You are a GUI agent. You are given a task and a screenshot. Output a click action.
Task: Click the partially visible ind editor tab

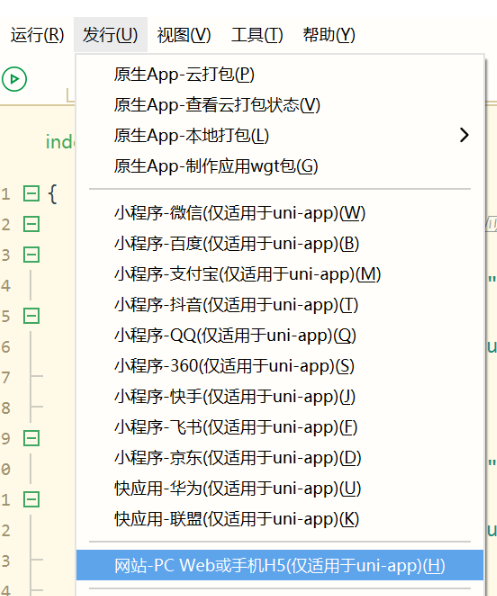60,142
